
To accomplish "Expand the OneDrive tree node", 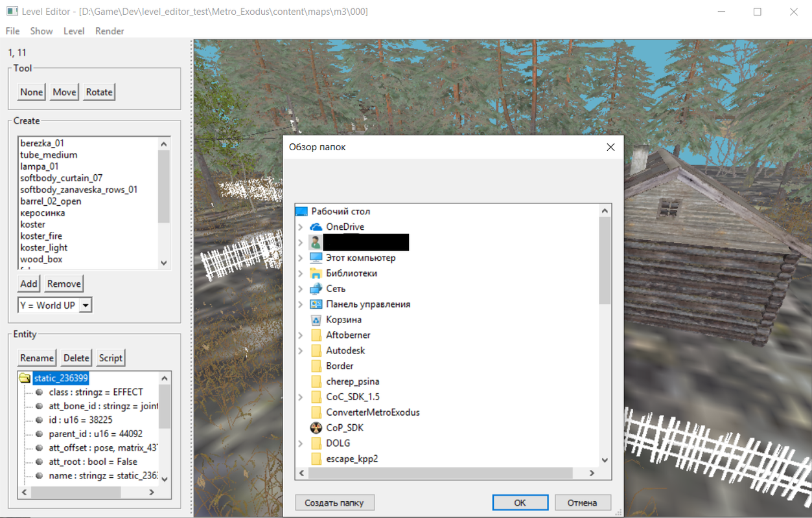I will [x=301, y=227].
